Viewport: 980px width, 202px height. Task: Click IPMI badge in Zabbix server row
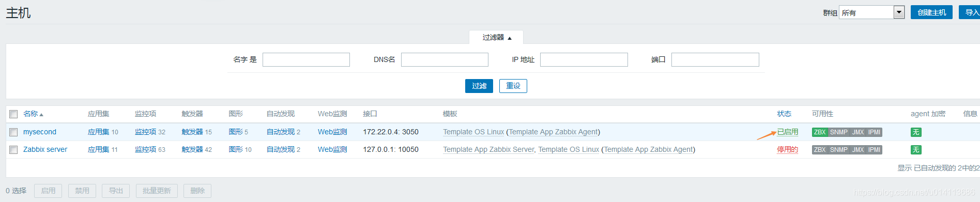tap(874, 150)
